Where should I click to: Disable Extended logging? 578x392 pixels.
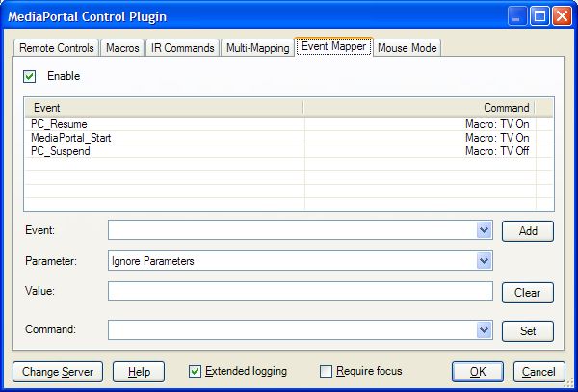point(196,371)
